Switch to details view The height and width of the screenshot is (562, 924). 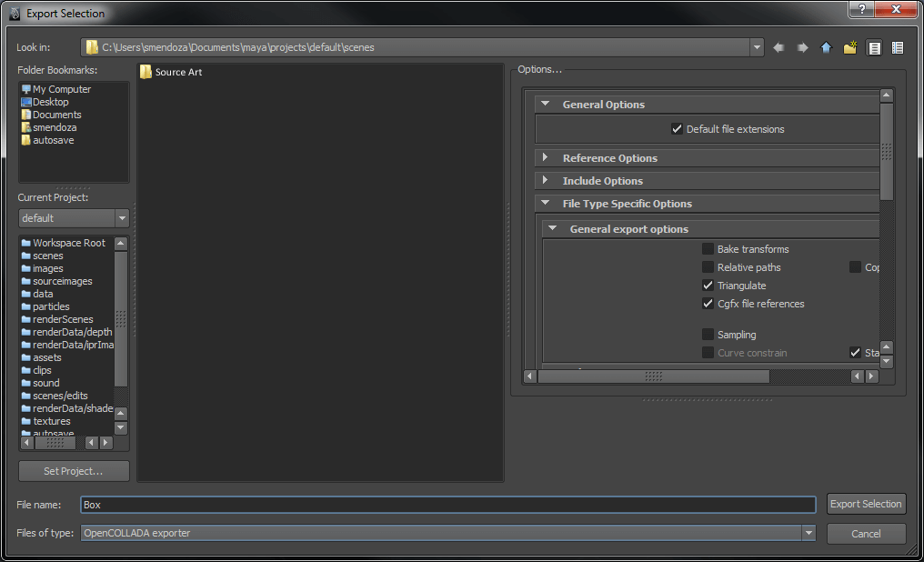(898, 47)
